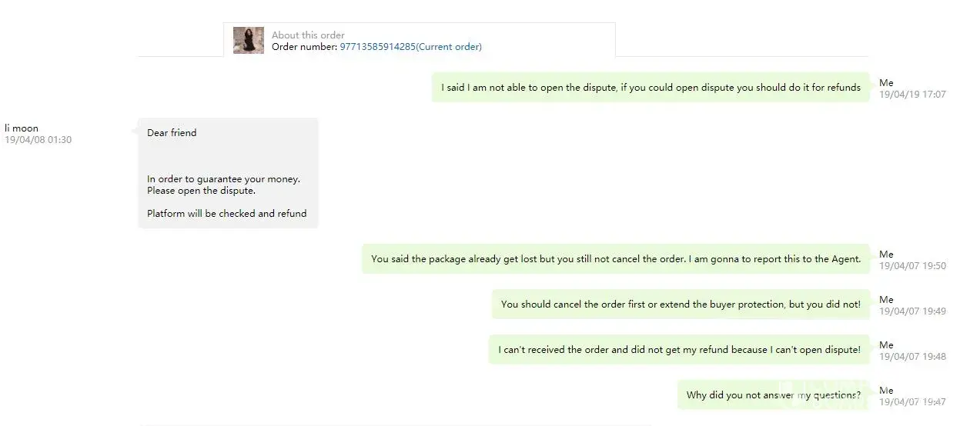
Task: Click the 19/04/19 17:07 timestamp
Action: point(912,95)
